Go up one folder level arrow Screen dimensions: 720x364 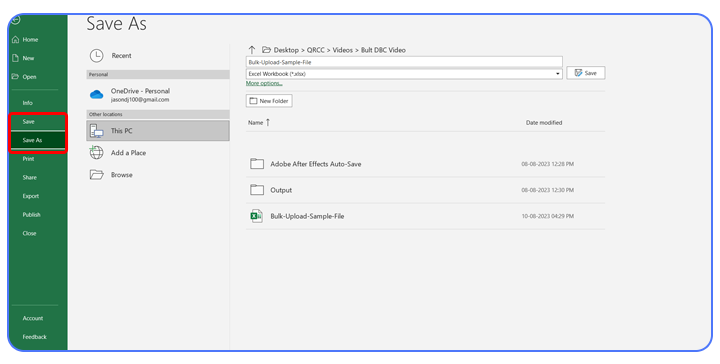point(252,50)
